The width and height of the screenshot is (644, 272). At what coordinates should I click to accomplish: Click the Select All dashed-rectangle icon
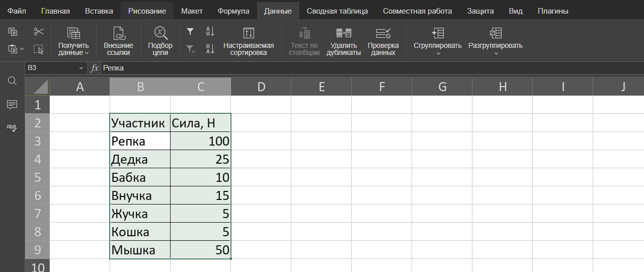click(39, 49)
